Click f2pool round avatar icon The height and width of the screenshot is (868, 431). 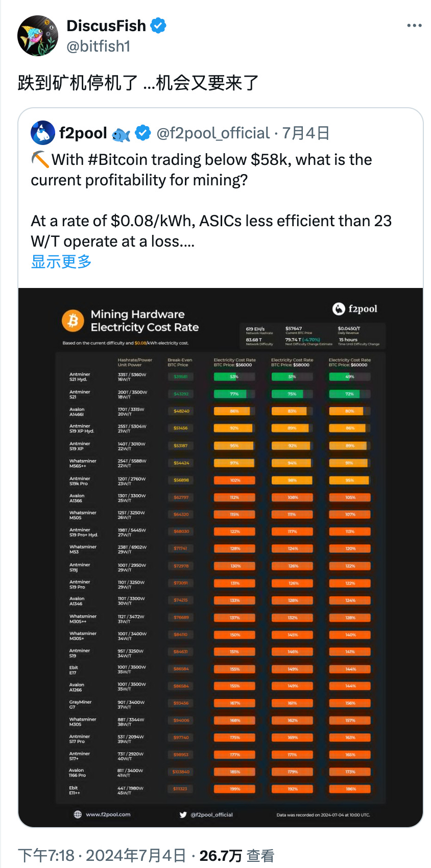tap(43, 133)
